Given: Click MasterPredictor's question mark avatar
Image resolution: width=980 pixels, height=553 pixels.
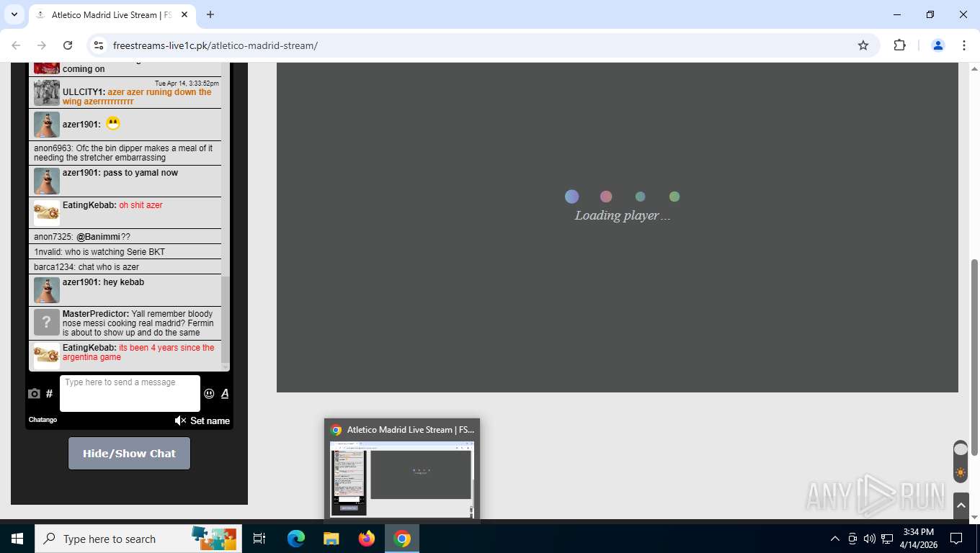Looking at the screenshot, I should point(47,323).
